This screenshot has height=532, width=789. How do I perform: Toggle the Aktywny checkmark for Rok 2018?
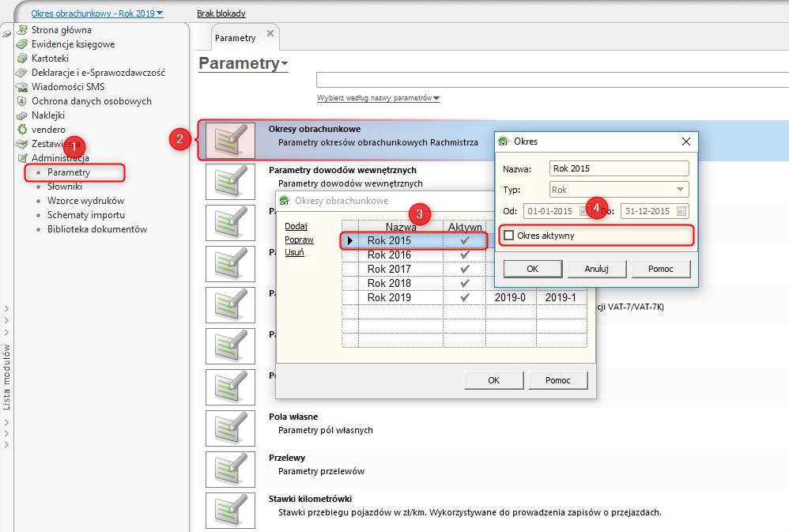(464, 284)
